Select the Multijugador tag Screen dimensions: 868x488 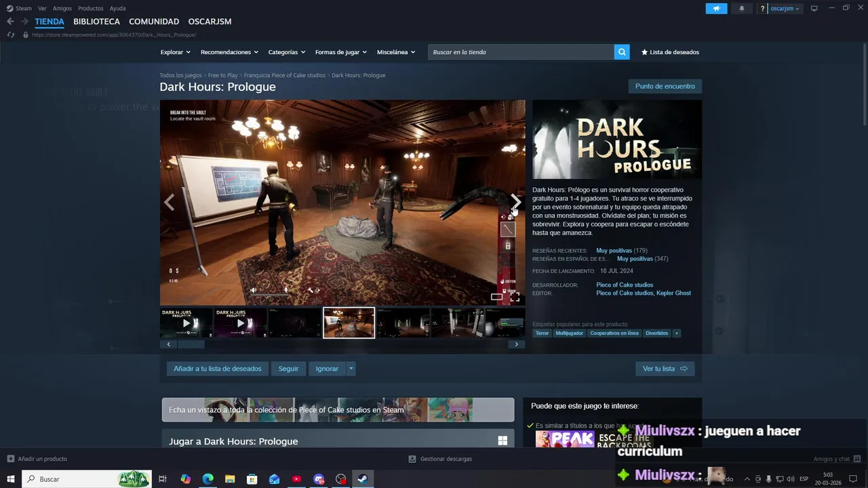(x=569, y=333)
